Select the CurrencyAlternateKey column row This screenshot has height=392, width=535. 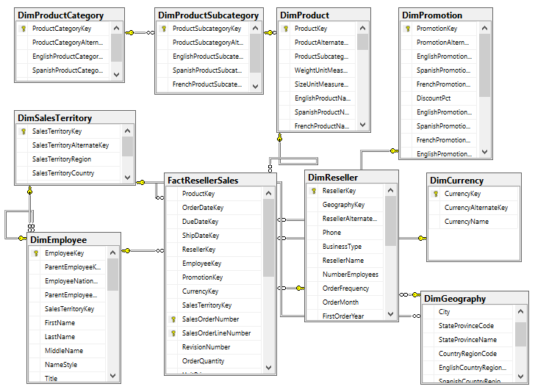(473, 208)
